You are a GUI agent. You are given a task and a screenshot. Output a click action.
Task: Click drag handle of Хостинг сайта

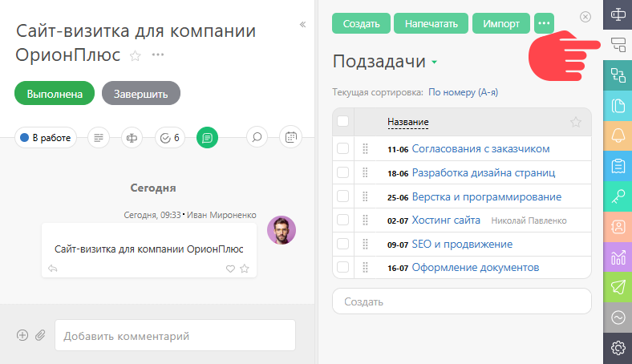click(x=365, y=220)
